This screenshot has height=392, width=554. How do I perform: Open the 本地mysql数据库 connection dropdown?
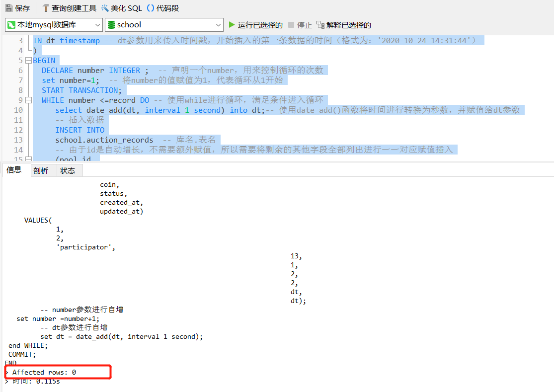[x=54, y=25]
